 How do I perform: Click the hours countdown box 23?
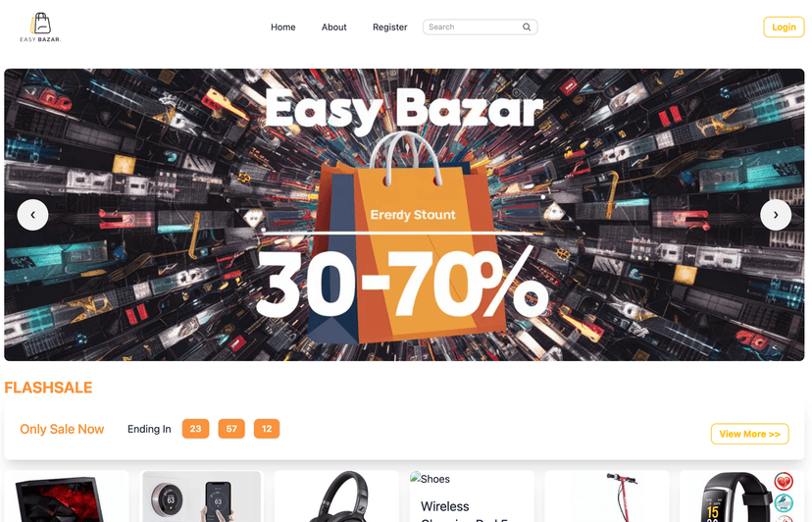click(195, 429)
